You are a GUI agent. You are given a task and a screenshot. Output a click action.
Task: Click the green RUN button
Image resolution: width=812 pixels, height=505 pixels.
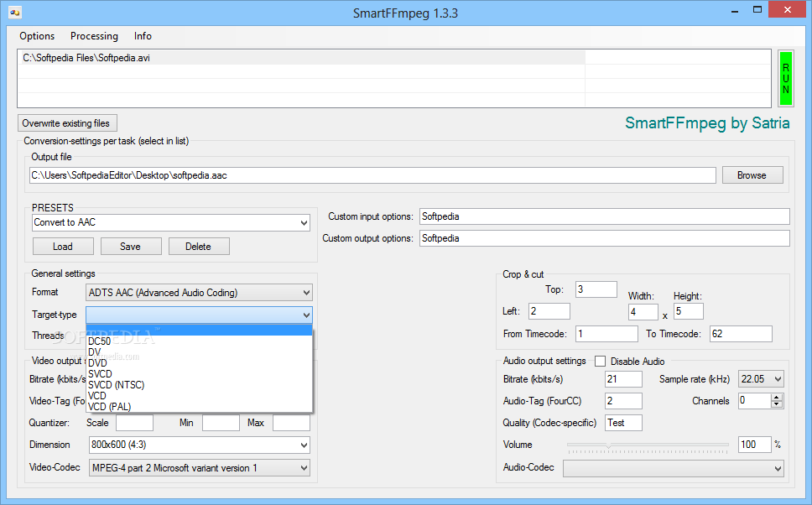point(786,78)
